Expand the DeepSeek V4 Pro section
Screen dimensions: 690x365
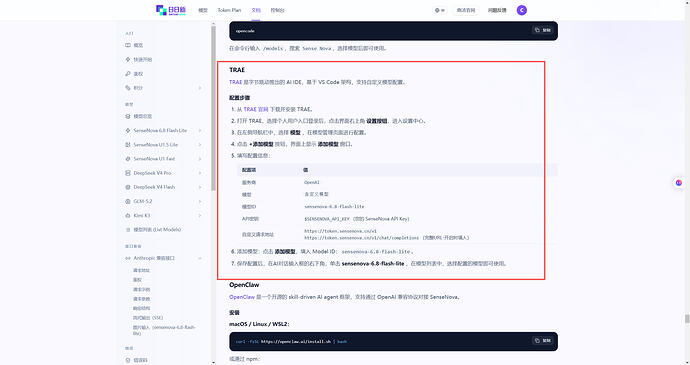tap(200, 173)
